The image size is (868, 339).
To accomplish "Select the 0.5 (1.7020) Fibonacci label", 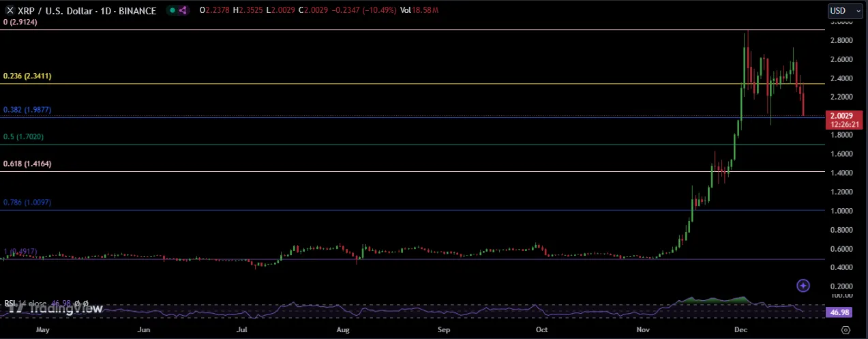I will click(x=24, y=137).
